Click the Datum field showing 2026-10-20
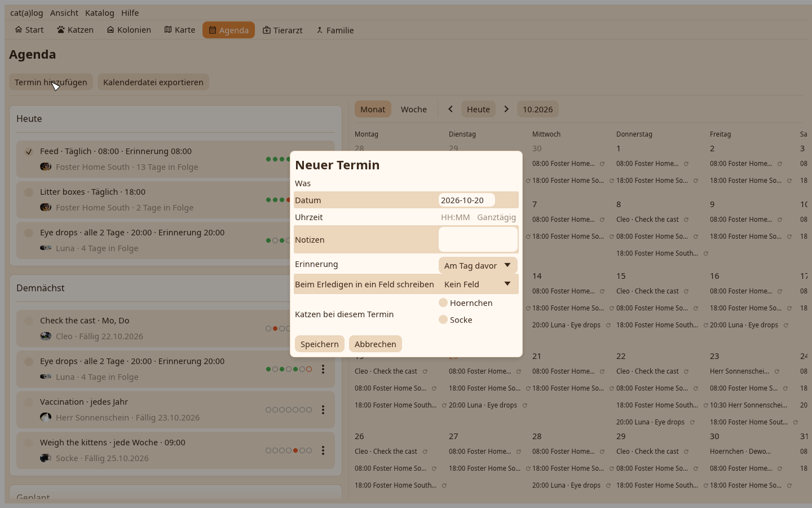This screenshot has width=812, height=508. [467, 200]
